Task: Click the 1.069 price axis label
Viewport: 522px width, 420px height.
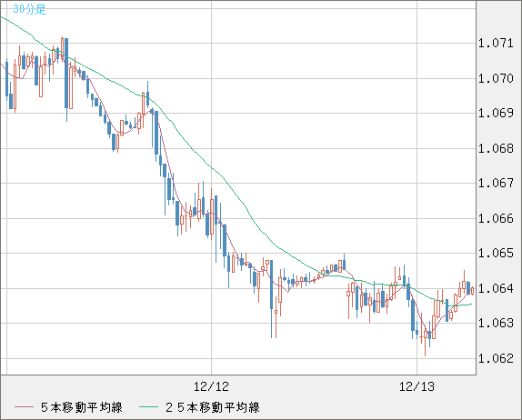Action: [496, 113]
